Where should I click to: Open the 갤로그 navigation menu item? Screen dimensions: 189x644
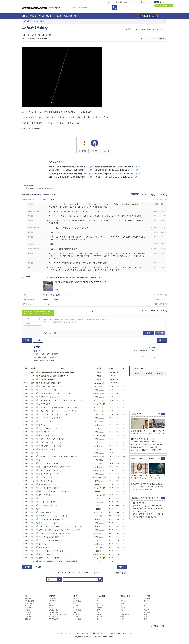(59, 16)
